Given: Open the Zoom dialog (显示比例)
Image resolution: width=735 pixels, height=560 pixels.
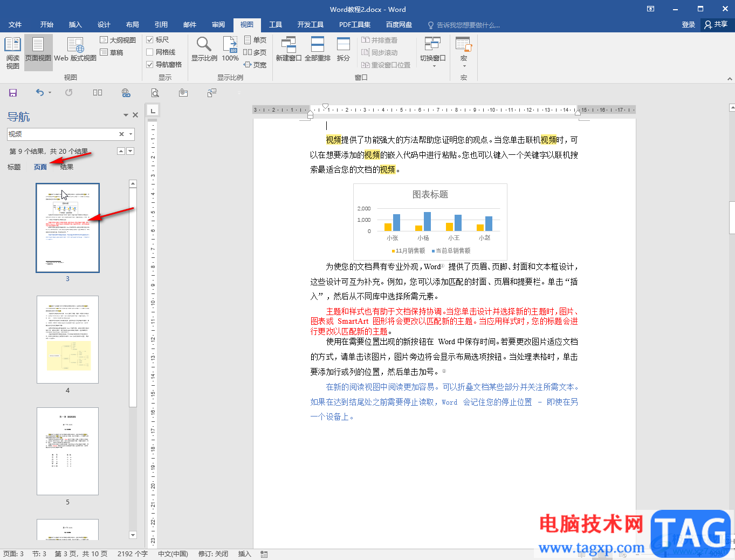Looking at the screenshot, I should tap(204, 49).
